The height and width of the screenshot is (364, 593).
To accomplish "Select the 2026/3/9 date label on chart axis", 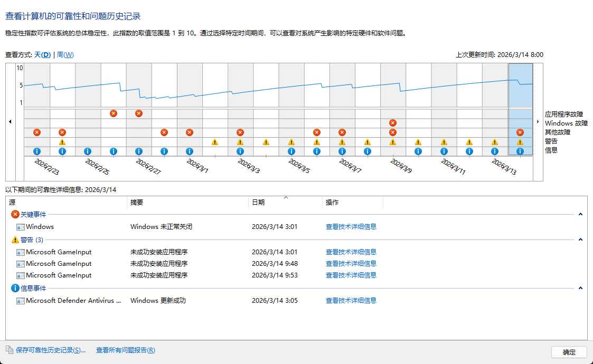I will (401, 166).
